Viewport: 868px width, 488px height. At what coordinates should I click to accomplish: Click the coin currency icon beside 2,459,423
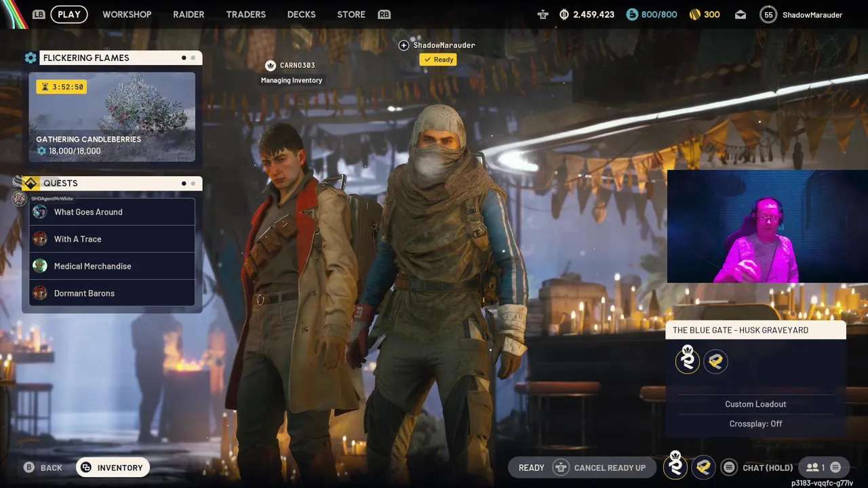click(x=564, y=14)
